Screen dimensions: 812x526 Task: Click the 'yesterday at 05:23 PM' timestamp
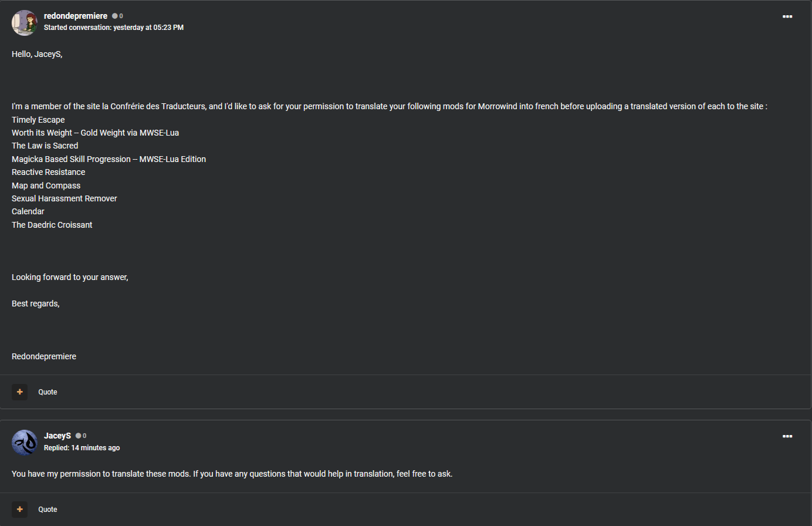[x=148, y=28]
